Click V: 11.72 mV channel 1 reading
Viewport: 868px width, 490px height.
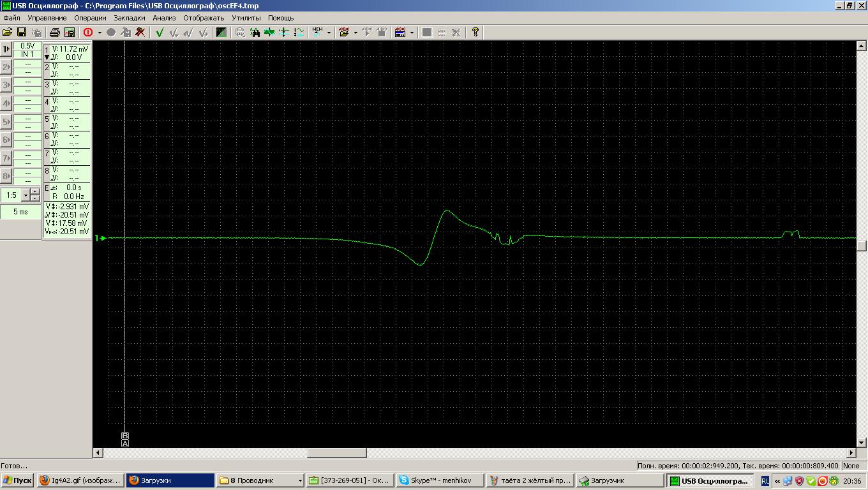point(70,48)
